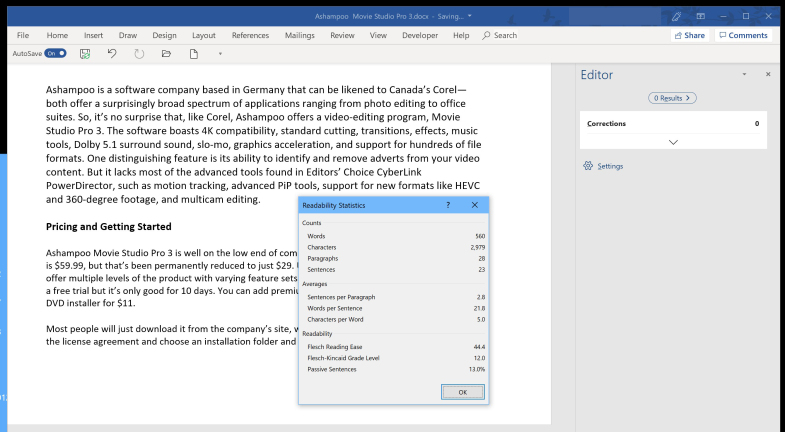Click the 'Pricing and Getting Started' heading
Screen dimensions: 785x432
[x=109, y=226]
